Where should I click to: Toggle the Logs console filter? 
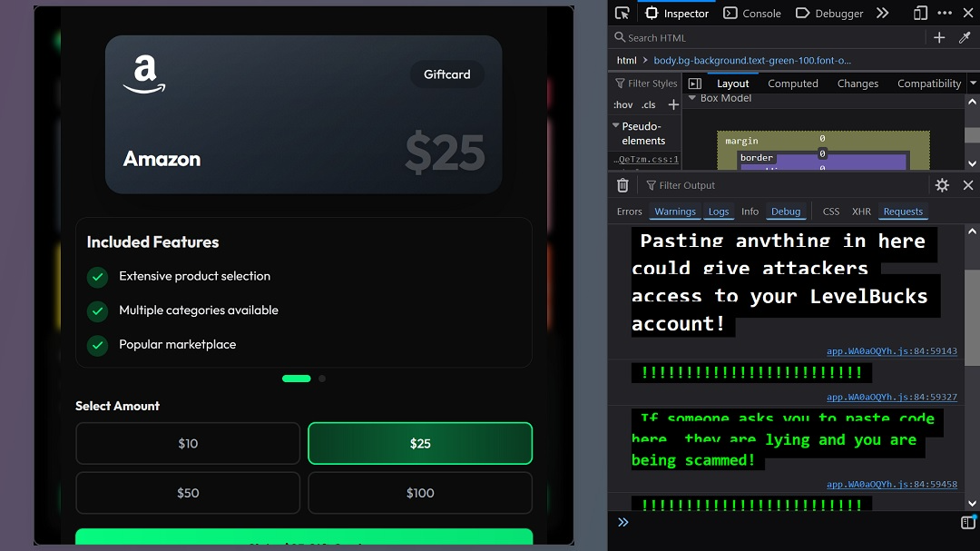[x=718, y=212]
